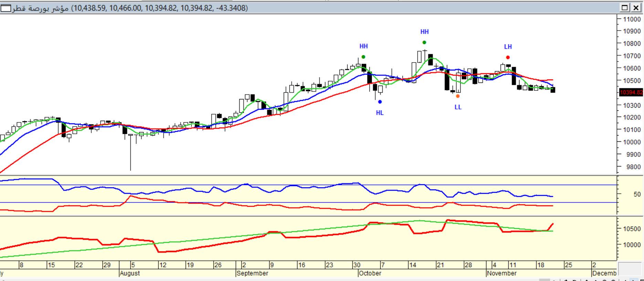
Task: Click the date tick labeled 22
Action: (x=79, y=265)
